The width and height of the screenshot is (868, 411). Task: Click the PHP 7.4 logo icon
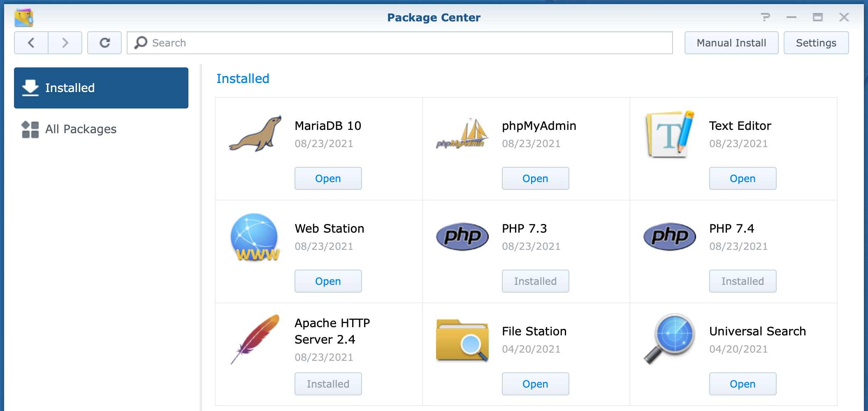coord(670,237)
